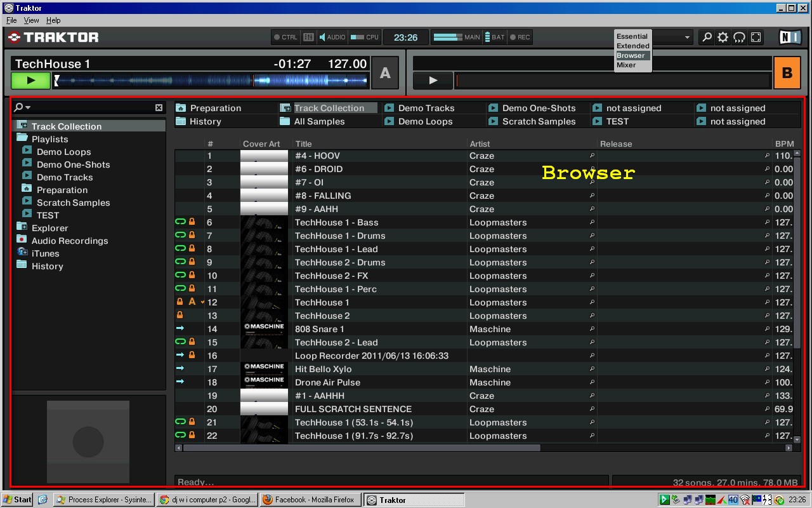Click the Explorer folder icon in the tree
812x508 pixels.
(22, 227)
